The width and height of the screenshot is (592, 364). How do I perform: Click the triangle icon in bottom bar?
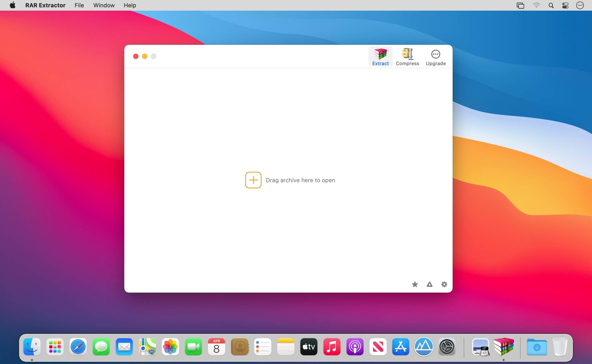click(x=429, y=284)
